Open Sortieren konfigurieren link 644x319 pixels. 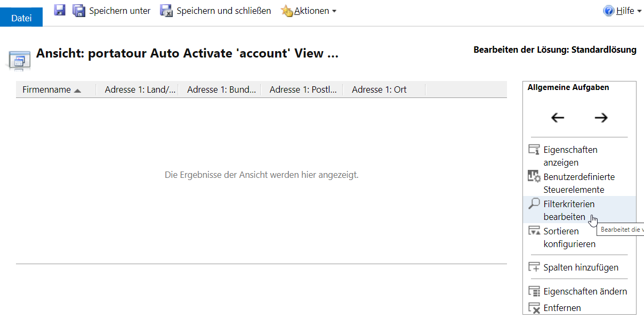click(569, 238)
